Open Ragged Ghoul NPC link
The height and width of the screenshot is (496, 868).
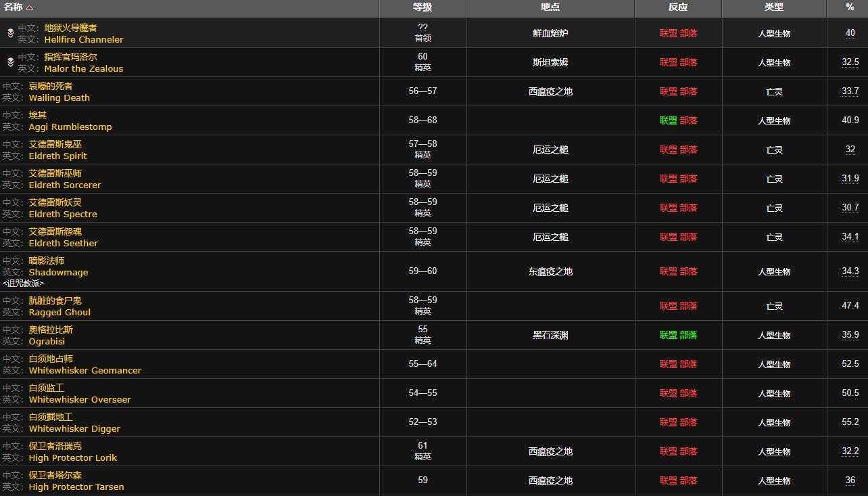click(x=59, y=312)
